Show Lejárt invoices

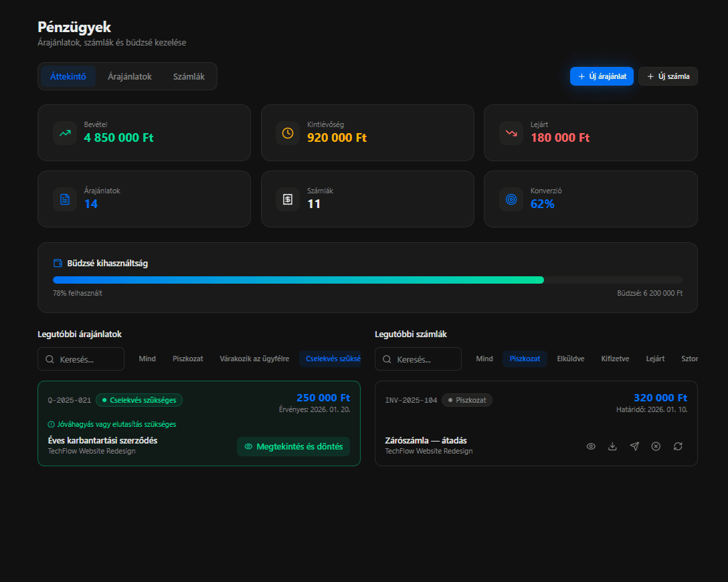click(x=655, y=359)
